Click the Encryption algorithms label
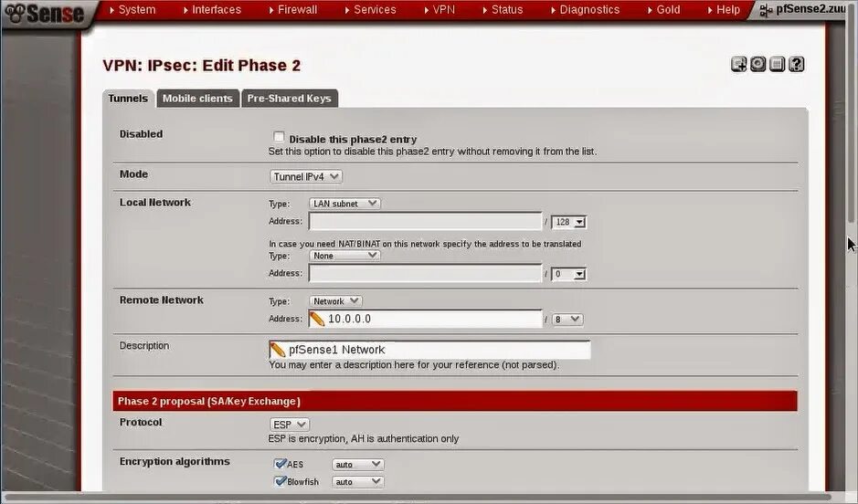The image size is (858, 504). pos(175,461)
